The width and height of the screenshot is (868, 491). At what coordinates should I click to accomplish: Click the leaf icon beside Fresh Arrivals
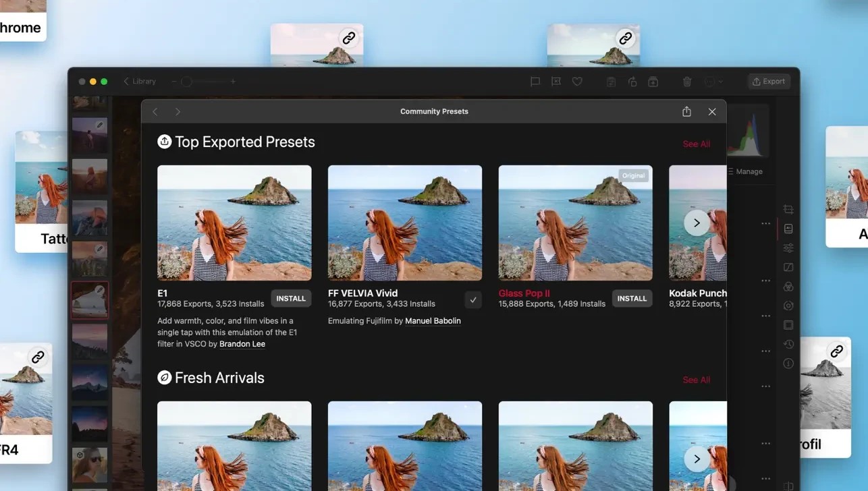(164, 378)
